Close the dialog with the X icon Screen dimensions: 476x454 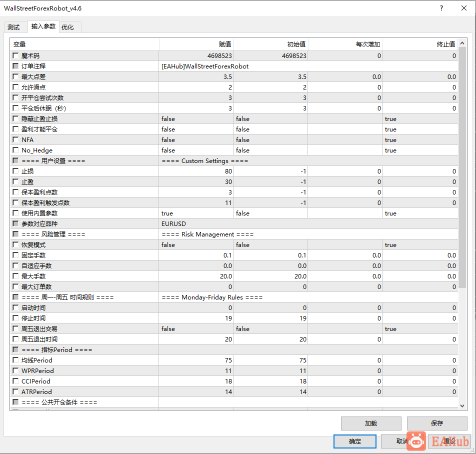[464, 8]
